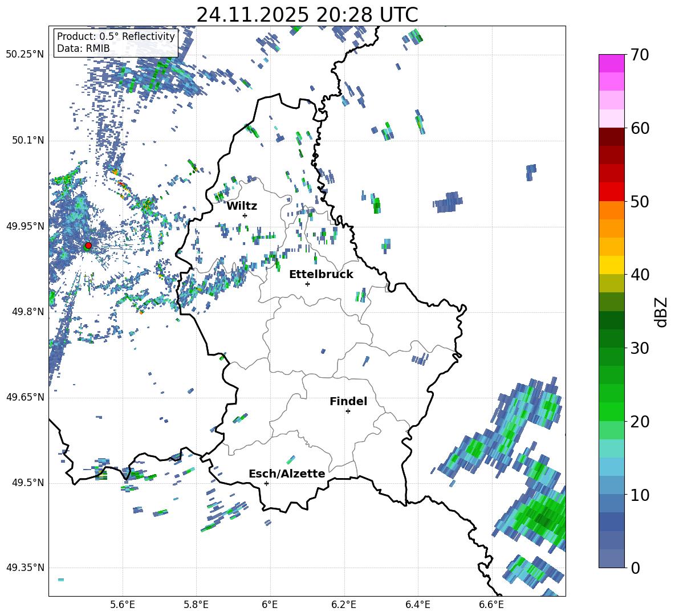Click colorbar tick label 70
Viewport: 675px width, 616px height.
[x=640, y=55]
